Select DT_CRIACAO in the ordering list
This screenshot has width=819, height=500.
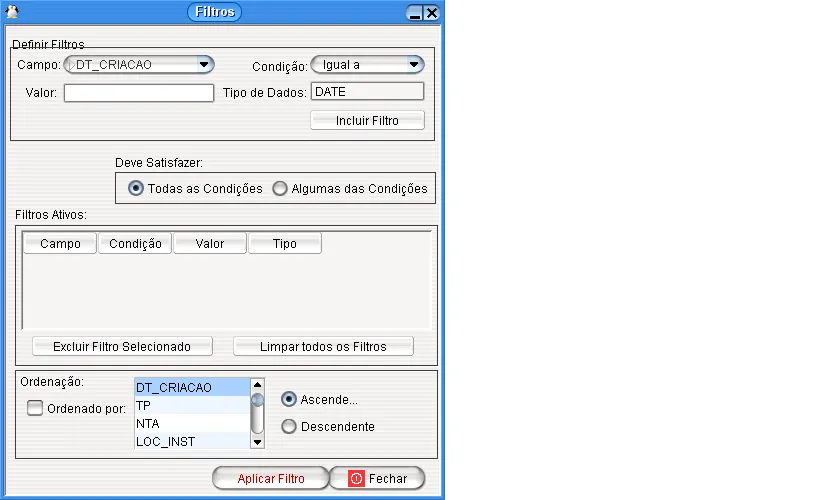(x=192, y=387)
